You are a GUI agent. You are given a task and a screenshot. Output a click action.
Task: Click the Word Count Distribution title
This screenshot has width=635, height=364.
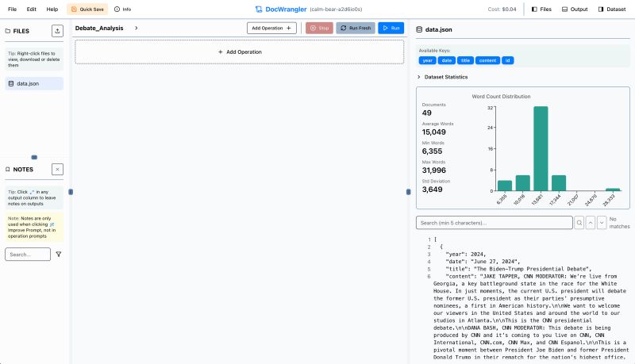pyautogui.click(x=501, y=96)
